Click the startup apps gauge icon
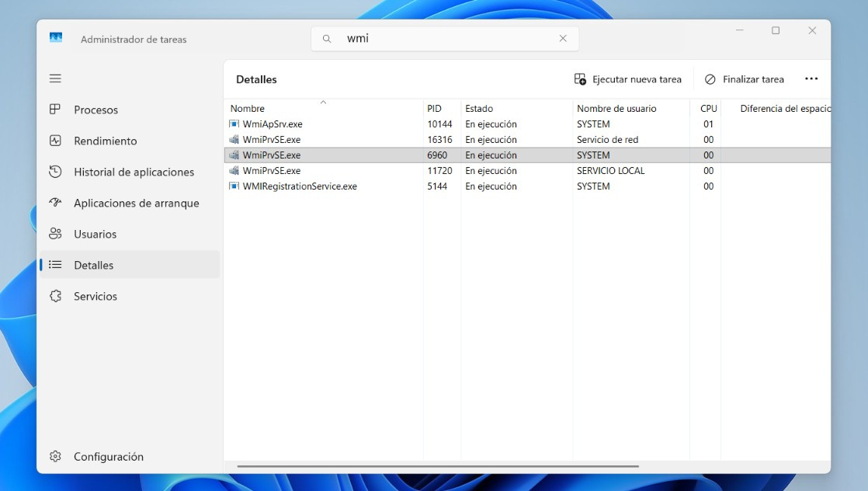868x491 pixels. pos(55,202)
